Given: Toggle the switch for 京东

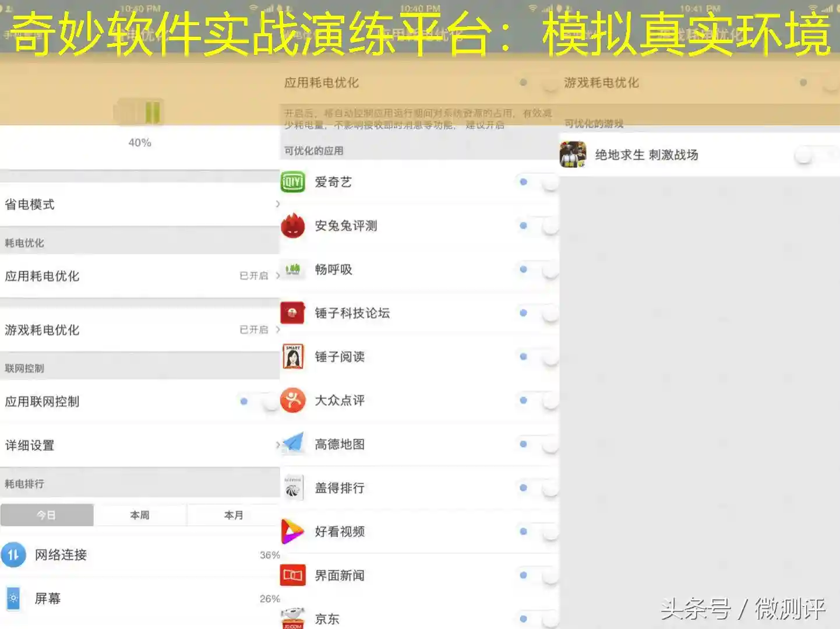Looking at the screenshot, I should click(539, 619).
